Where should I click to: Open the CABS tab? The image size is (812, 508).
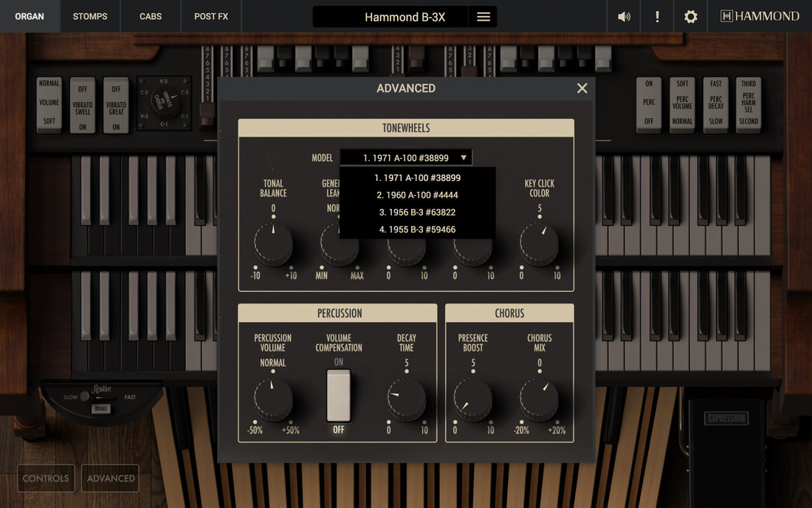coord(150,16)
